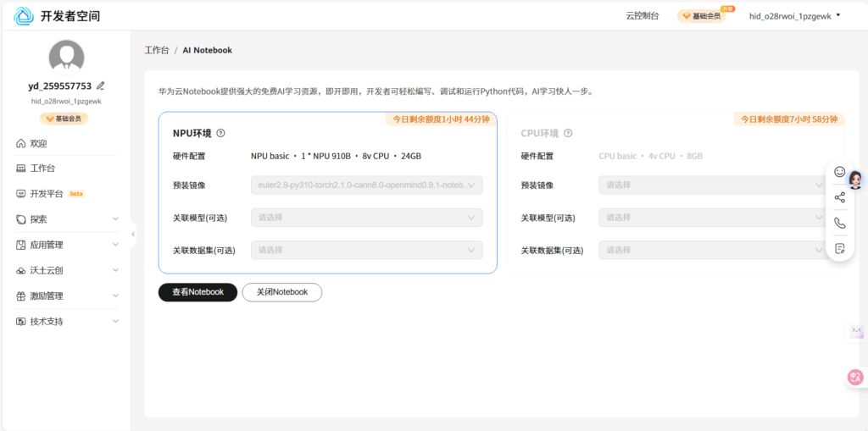868x431 pixels.
Task: Click the help icon beside CPU环境
Action: tap(567, 133)
